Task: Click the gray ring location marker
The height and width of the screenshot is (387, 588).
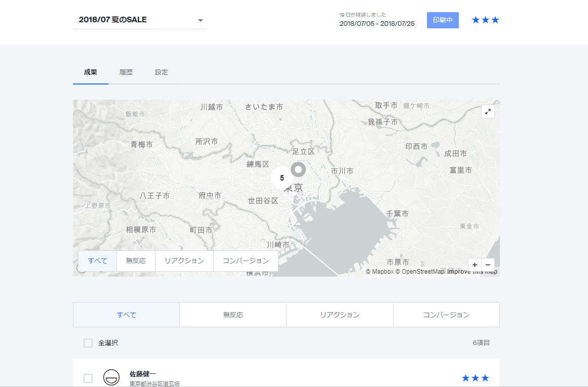Action: coord(299,169)
